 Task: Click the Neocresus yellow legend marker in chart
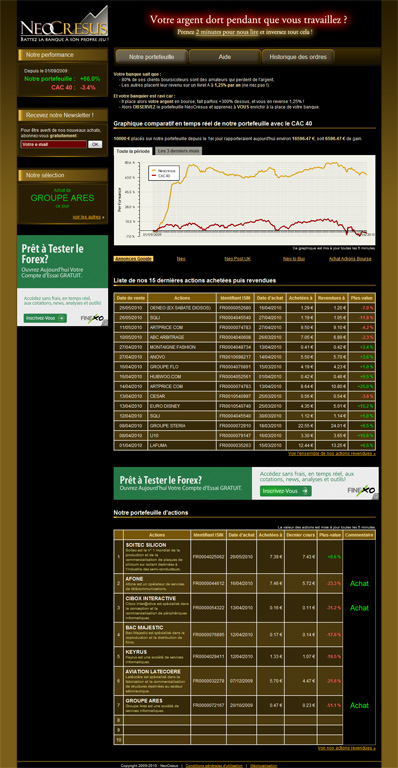point(155,170)
